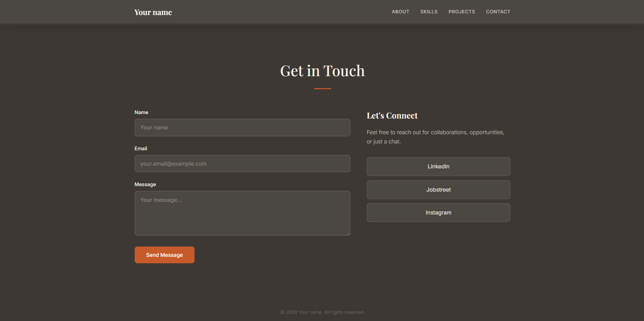The image size is (644, 321).
Task: Open the Jobstreet link button
Action: 438,190
